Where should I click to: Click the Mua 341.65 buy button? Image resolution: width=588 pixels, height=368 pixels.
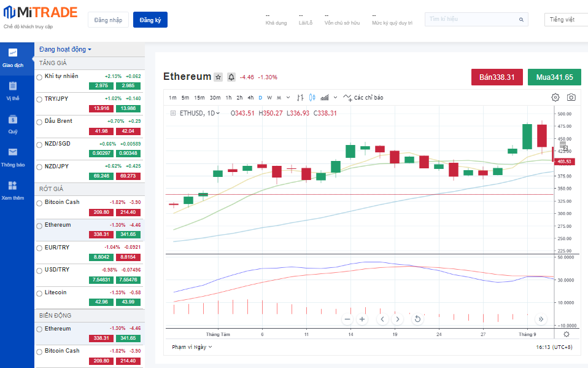[554, 77]
